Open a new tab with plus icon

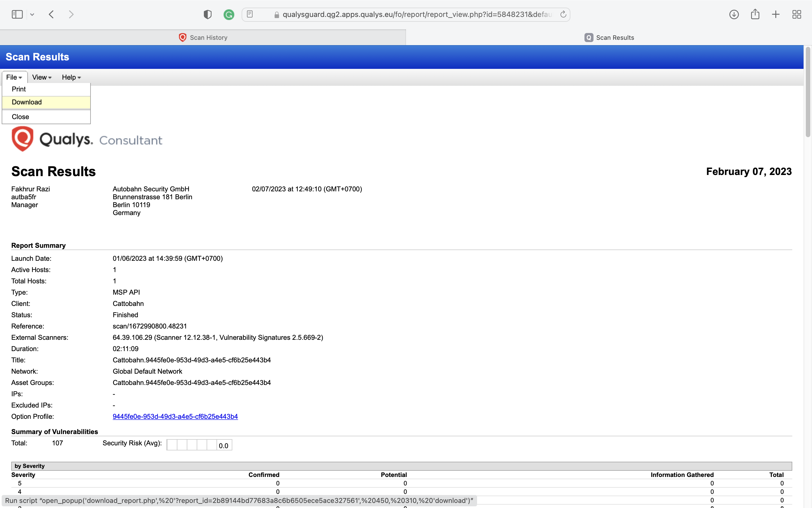776,14
